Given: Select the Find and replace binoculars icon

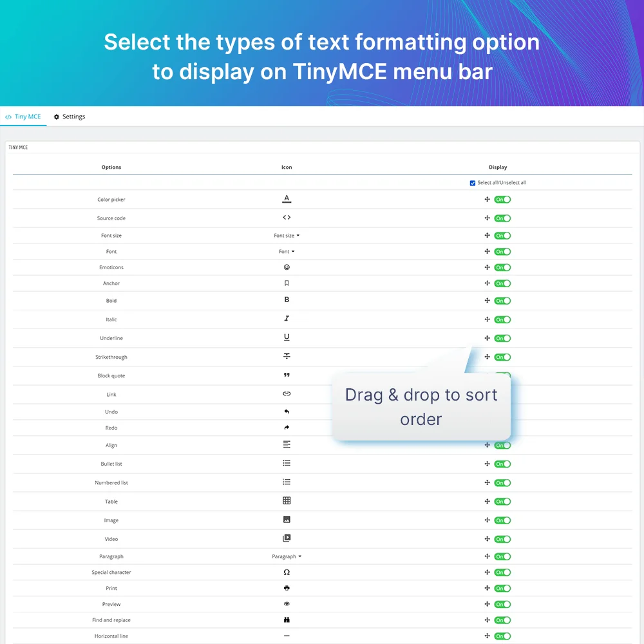Looking at the screenshot, I should [x=287, y=619].
